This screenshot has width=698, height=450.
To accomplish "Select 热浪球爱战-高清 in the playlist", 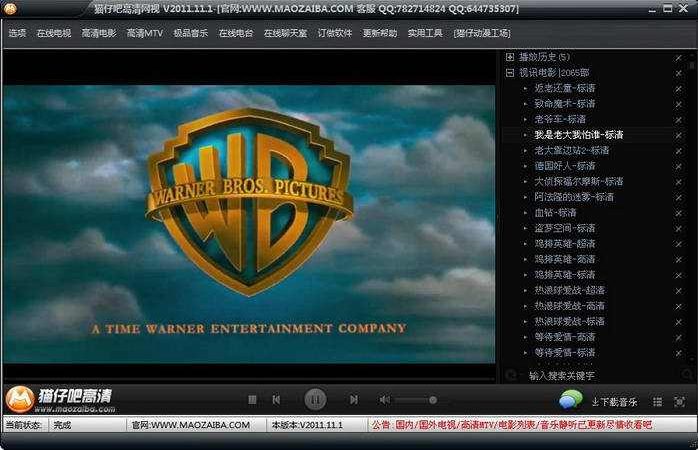I will (x=569, y=306).
